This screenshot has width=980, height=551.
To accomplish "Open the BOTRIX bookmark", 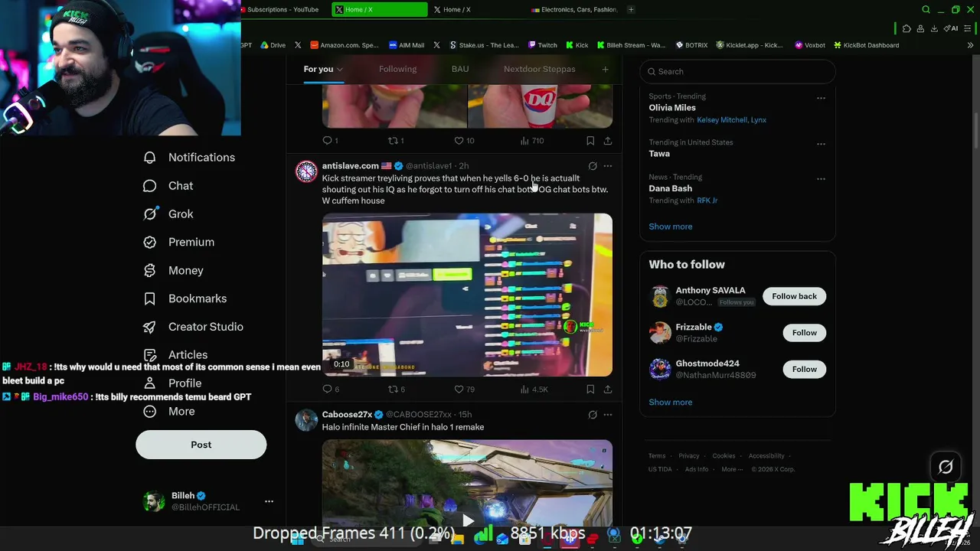I will coord(691,45).
